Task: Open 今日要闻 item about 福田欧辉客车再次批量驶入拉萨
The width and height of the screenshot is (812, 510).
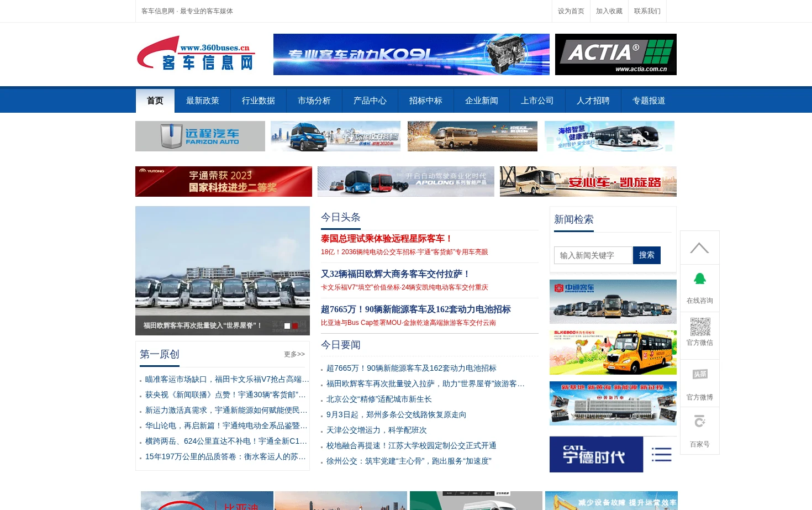Action: click(x=425, y=383)
